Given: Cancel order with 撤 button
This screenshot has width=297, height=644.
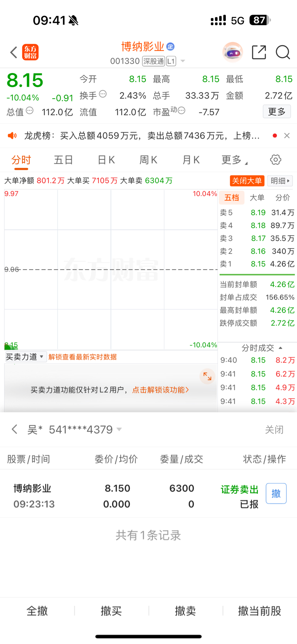Looking at the screenshot, I should tap(276, 494).
